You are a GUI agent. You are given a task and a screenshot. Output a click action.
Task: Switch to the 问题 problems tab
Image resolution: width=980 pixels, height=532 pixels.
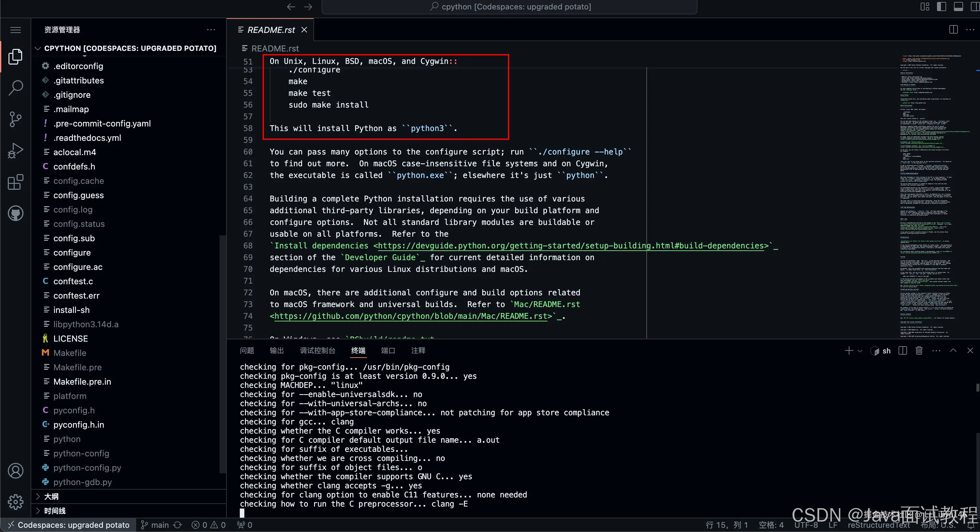coord(247,350)
